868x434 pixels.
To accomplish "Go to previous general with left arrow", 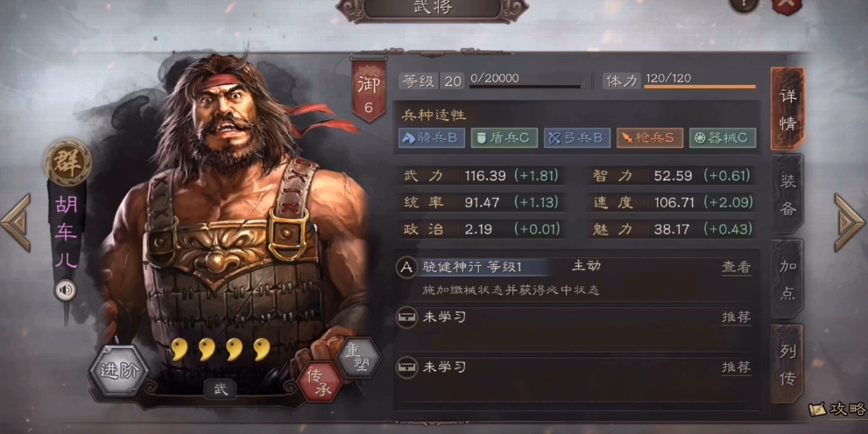I will [x=17, y=223].
